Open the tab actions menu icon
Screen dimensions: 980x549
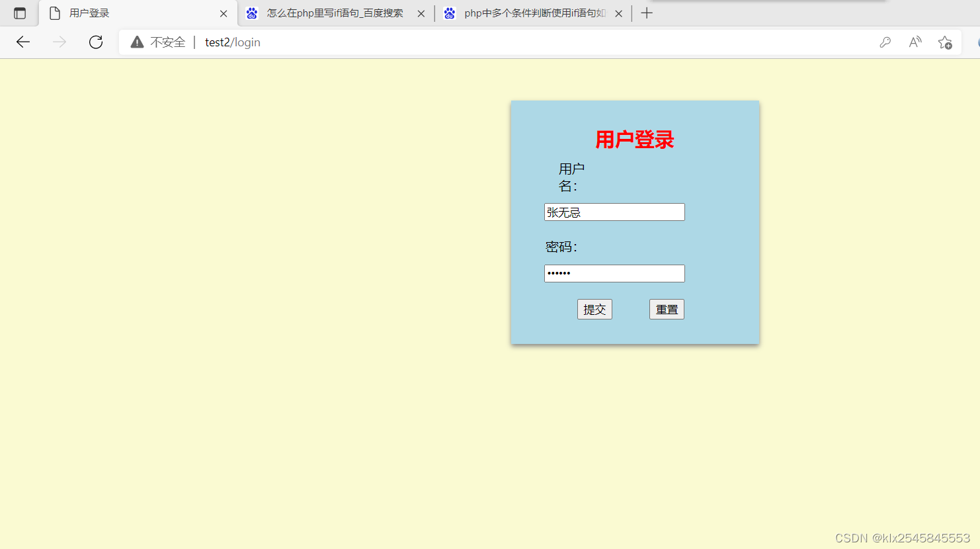(20, 13)
